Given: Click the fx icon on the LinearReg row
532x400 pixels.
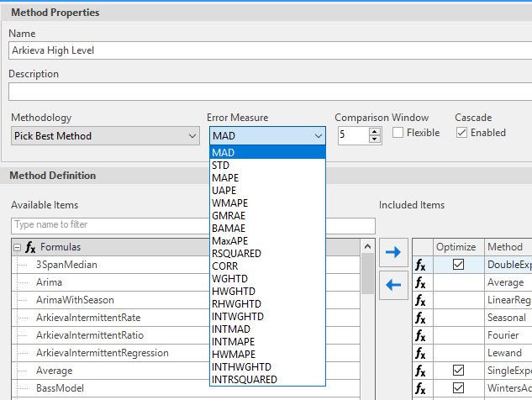Looking at the screenshot, I should (420, 300).
